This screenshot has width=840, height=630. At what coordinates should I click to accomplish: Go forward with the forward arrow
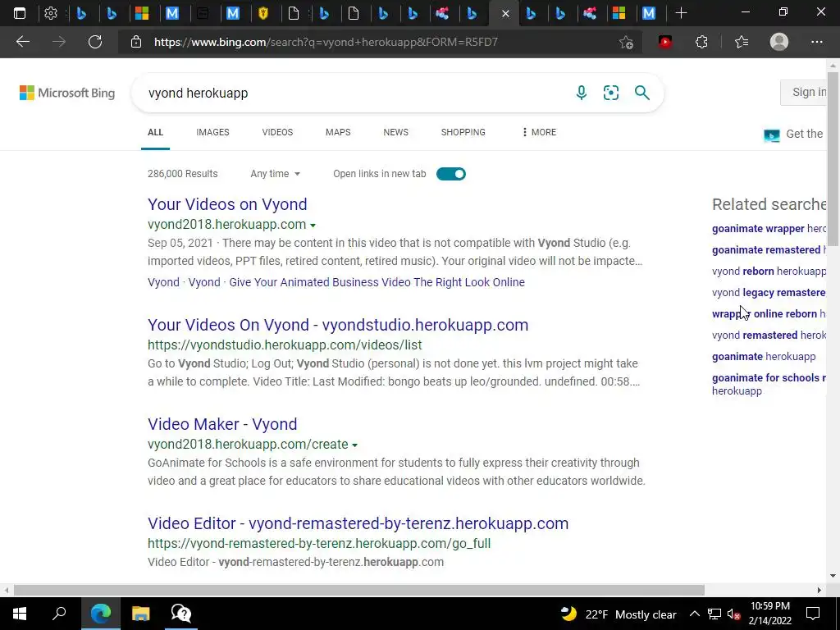[59, 42]
